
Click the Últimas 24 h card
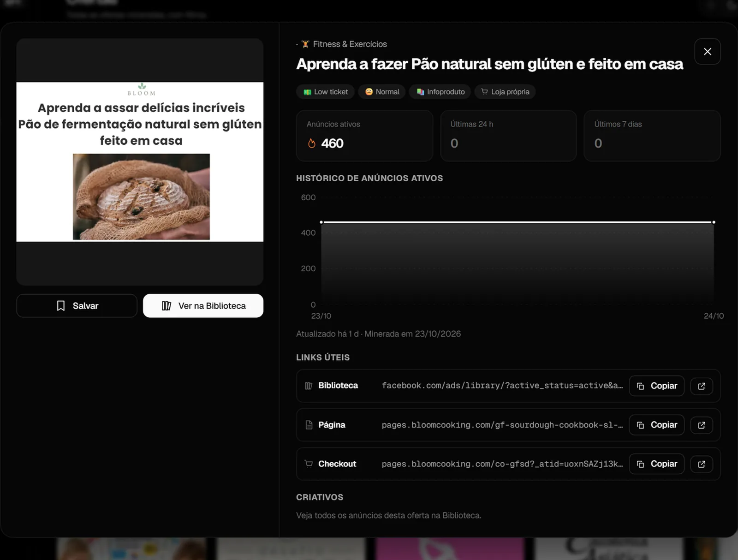tap(508, 136)
